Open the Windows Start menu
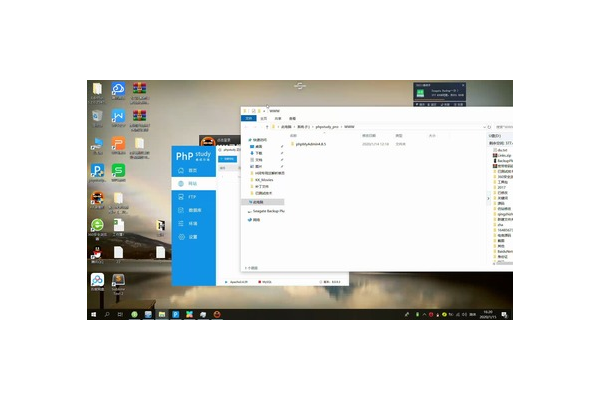The width and height of the screenshot is (600, 400). point(93,314)
